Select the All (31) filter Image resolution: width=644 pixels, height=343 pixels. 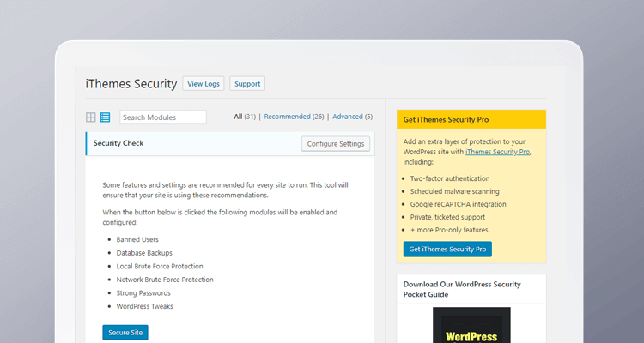pyautogui.click(x=245, y=117)
